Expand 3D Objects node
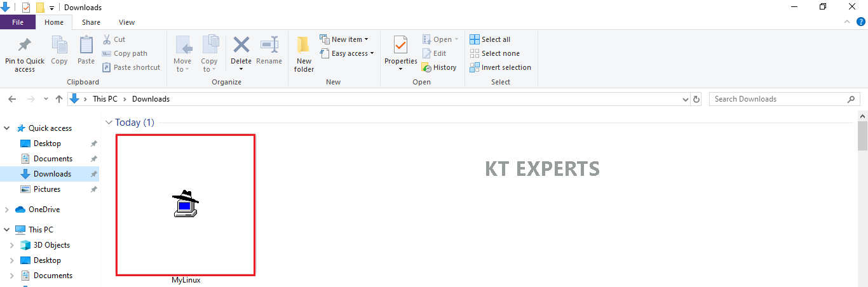 coord(12,245)
